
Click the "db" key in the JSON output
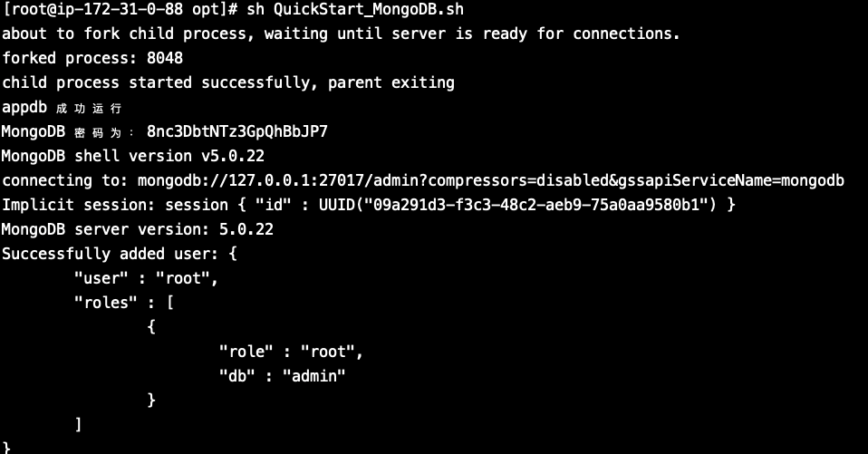(x=236, y=376)
